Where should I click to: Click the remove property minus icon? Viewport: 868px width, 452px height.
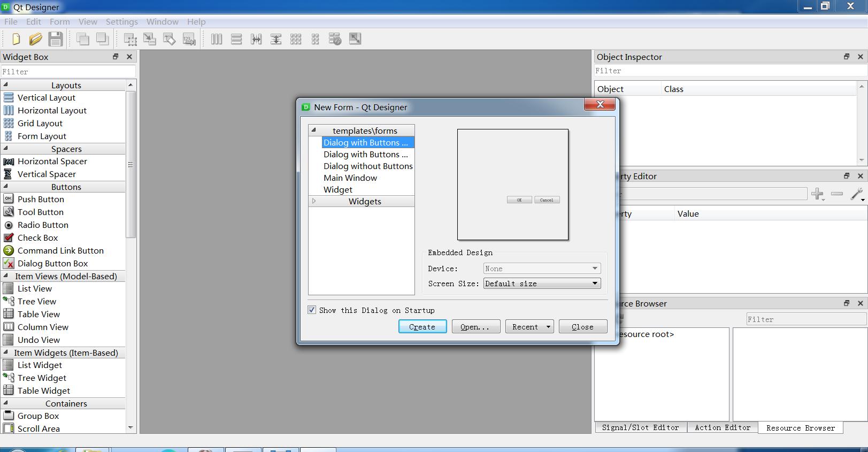(x=838, y=194)
